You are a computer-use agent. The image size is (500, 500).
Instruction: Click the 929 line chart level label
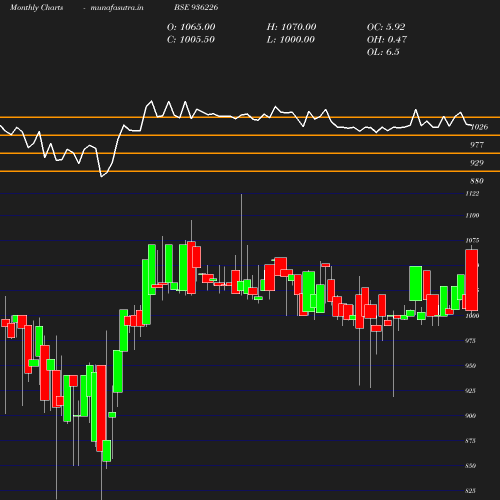477,163
